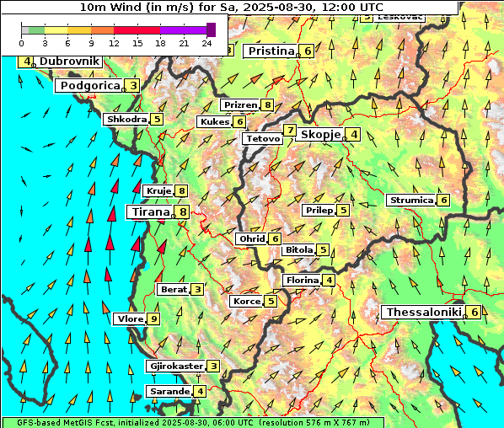Click the Prizren label
This screenshot has width=504, height=428.
241,105
